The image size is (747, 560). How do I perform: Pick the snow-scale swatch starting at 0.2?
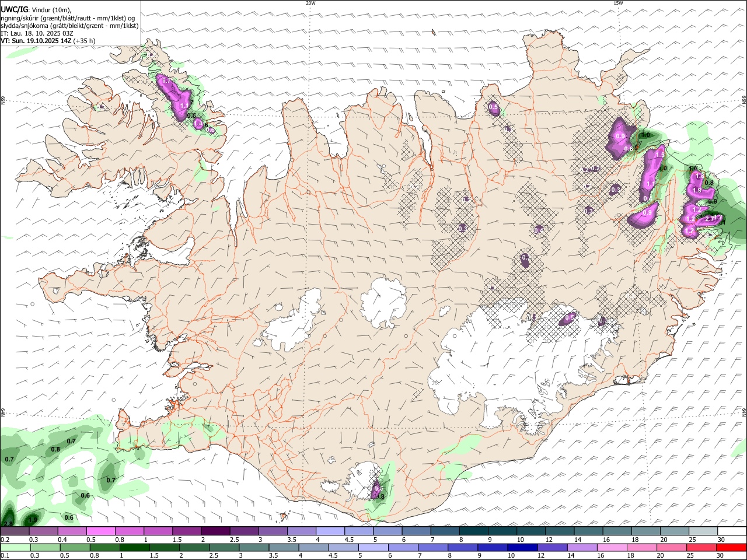pos(15,531)
